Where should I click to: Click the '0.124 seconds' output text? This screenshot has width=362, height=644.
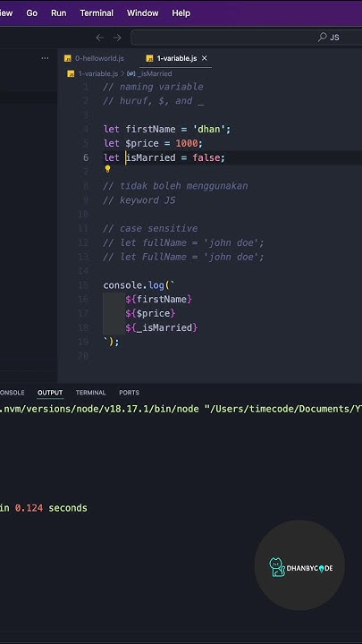click(51, 508)
